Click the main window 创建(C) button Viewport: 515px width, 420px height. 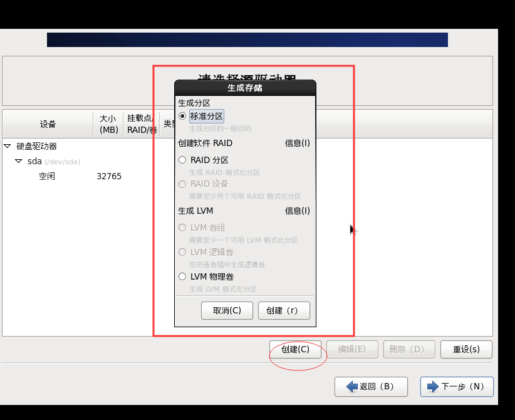point(295,349)
